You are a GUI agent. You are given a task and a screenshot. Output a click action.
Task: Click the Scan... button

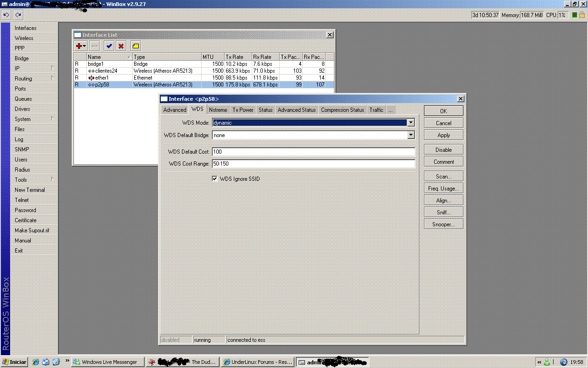[443, 177]
